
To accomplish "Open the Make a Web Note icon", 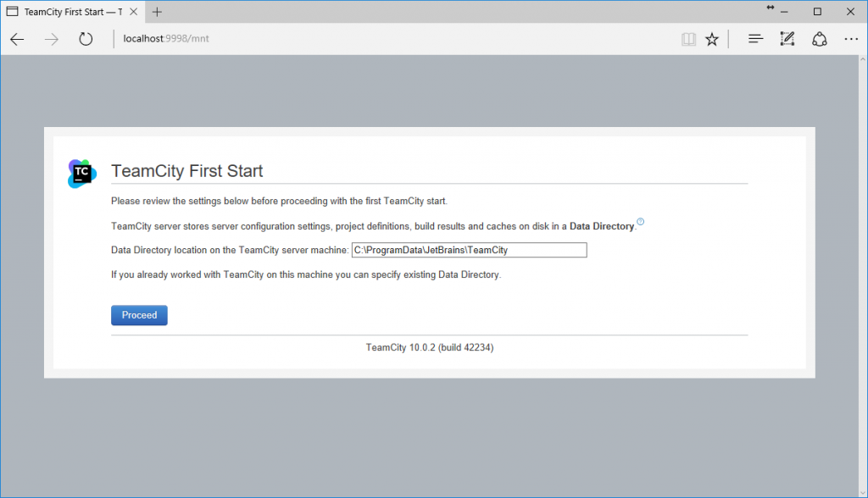I will pos(787,39).
